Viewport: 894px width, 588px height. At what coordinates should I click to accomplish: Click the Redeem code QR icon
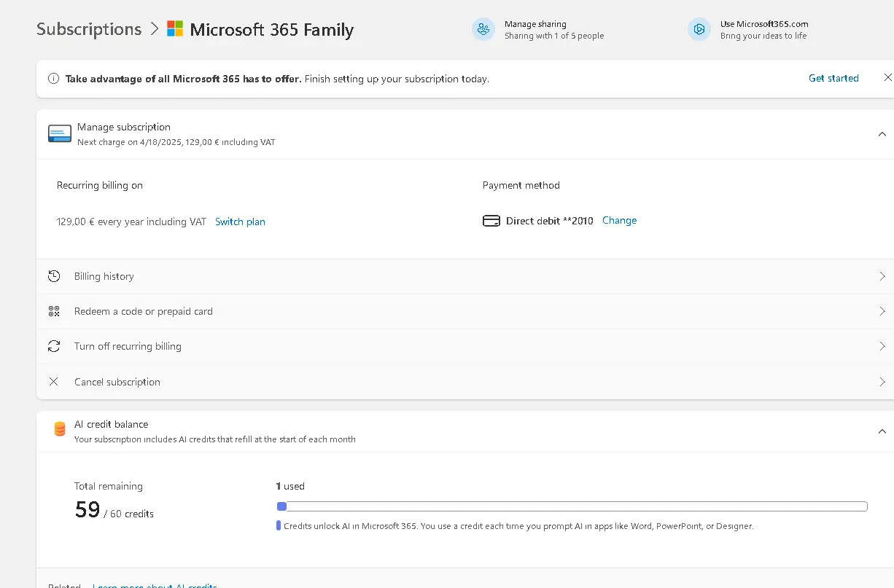tap(54, 311)
